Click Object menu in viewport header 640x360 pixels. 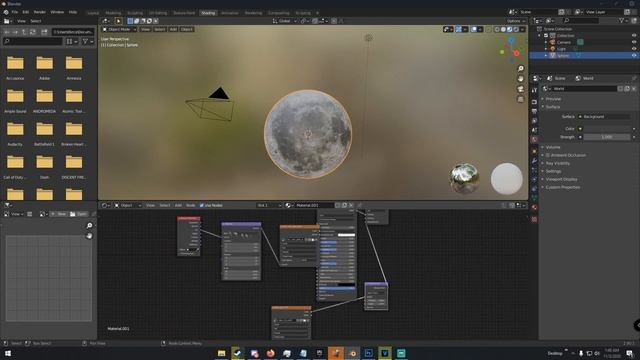[187, 29]
